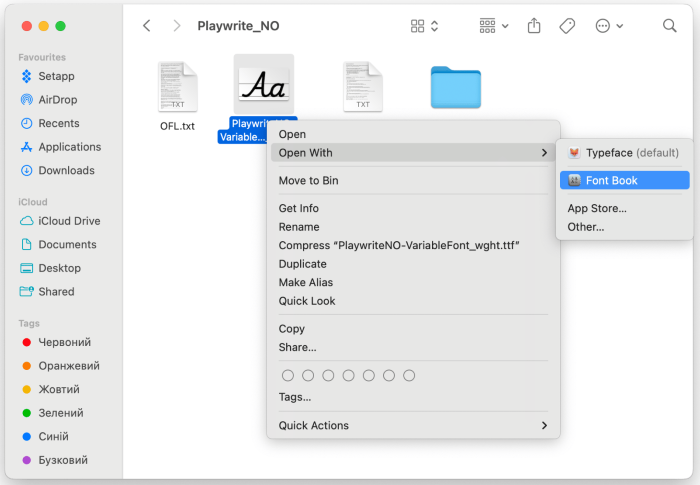Click the green full-screen window button
Viewport: 700px width, 485px height.
click(60, 26)
